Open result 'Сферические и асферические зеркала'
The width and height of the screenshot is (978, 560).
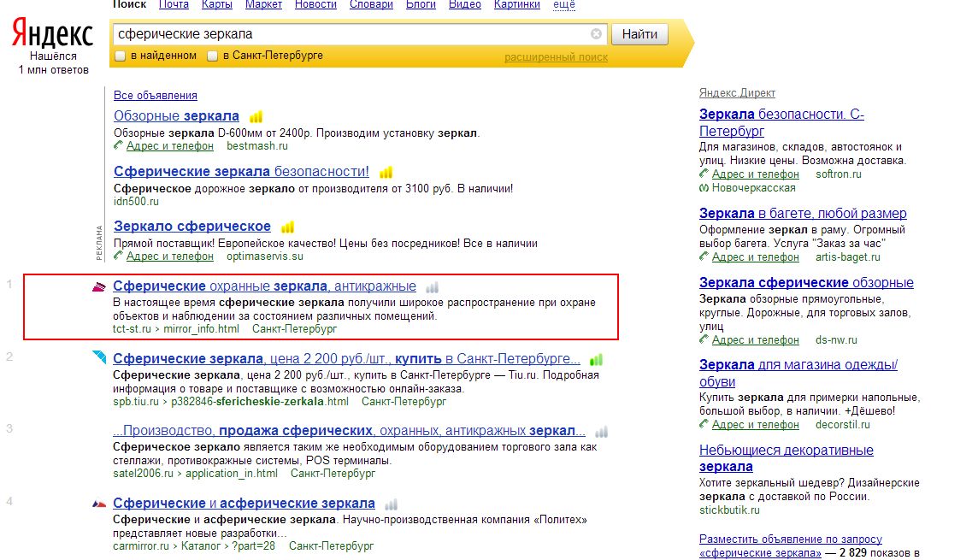(244, 504)
